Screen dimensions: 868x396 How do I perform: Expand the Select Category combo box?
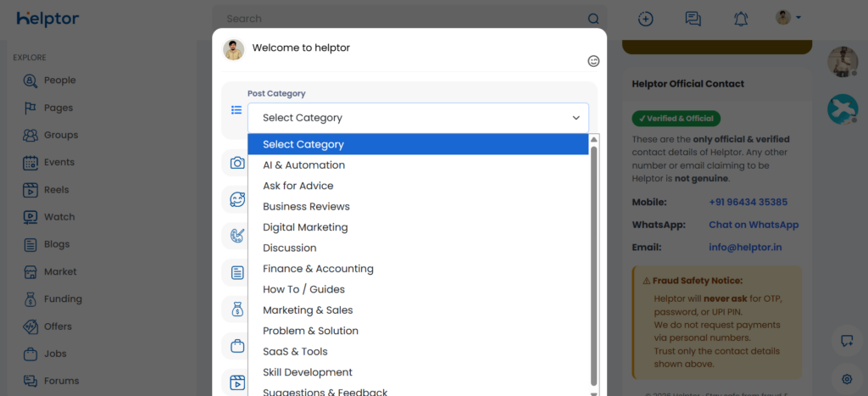click(418, 118)
